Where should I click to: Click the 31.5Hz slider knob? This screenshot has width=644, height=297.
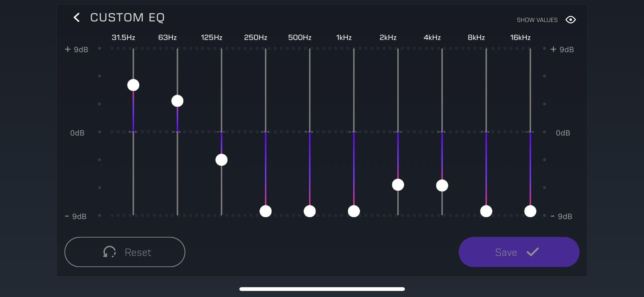click(133, 85)
